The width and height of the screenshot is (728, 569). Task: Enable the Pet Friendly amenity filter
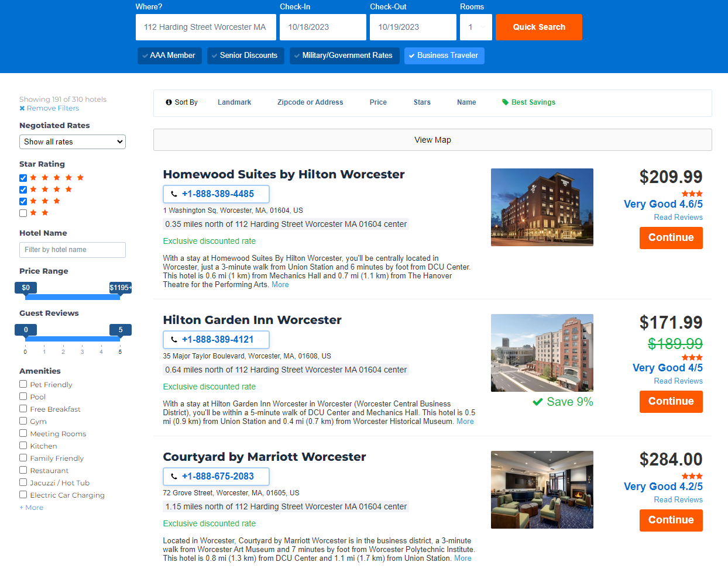click(x=23, y=384)
